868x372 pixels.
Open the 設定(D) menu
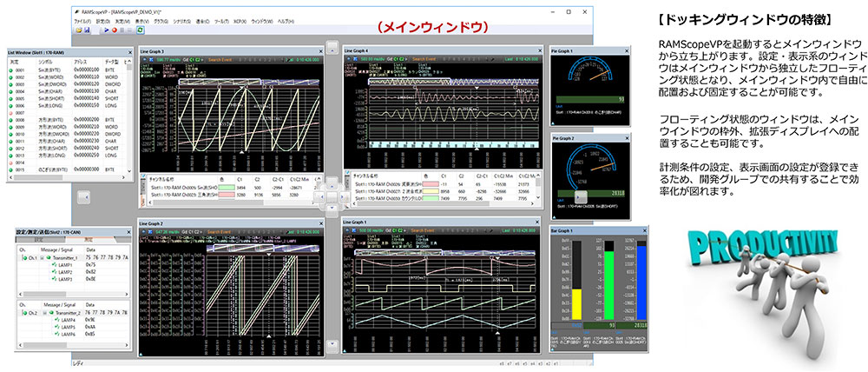point(103,21)
